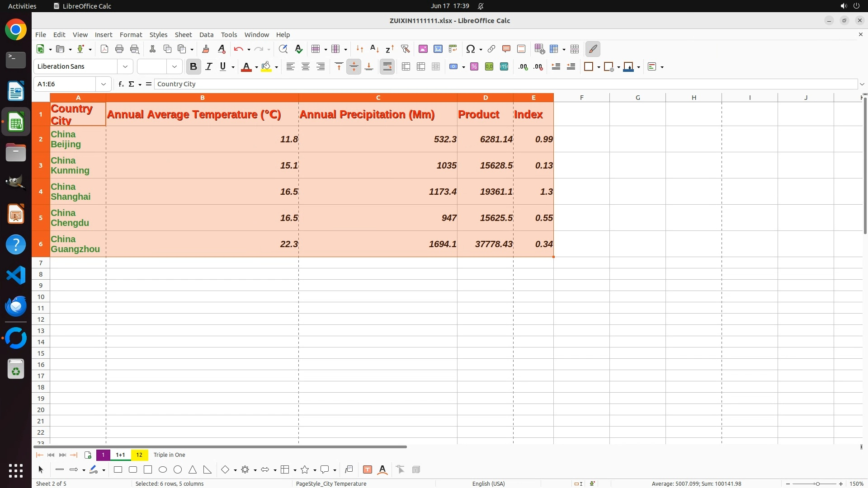
Task: Insert a chart using toolbar icon
Action: (x=438, y=49)
